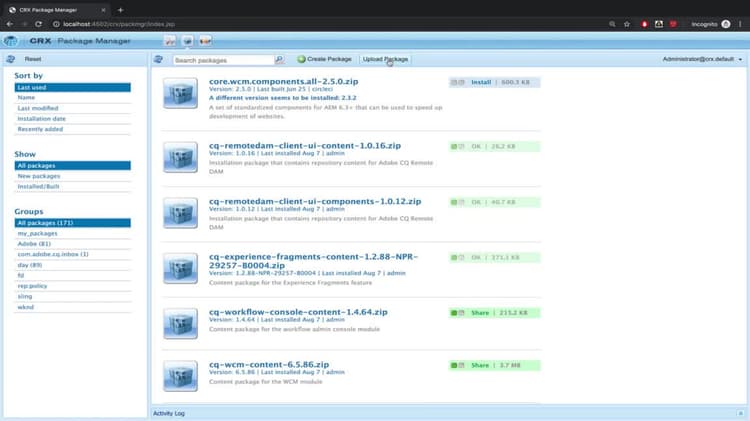Click the second small status icon in the cq-wcm-content row
The image size is (750, 421).
tap(462, 366)
